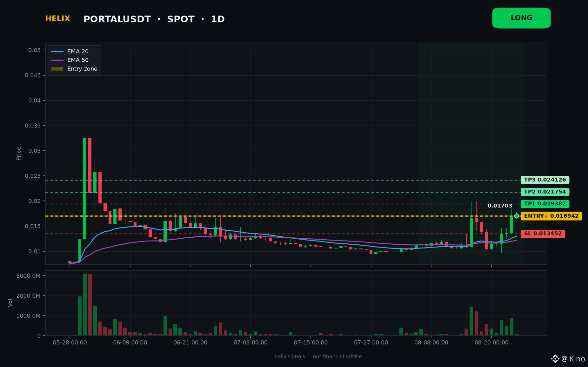Select the EMA 20 legend label
This screenshot has height=367, width=588.
[x=78, y=51]
